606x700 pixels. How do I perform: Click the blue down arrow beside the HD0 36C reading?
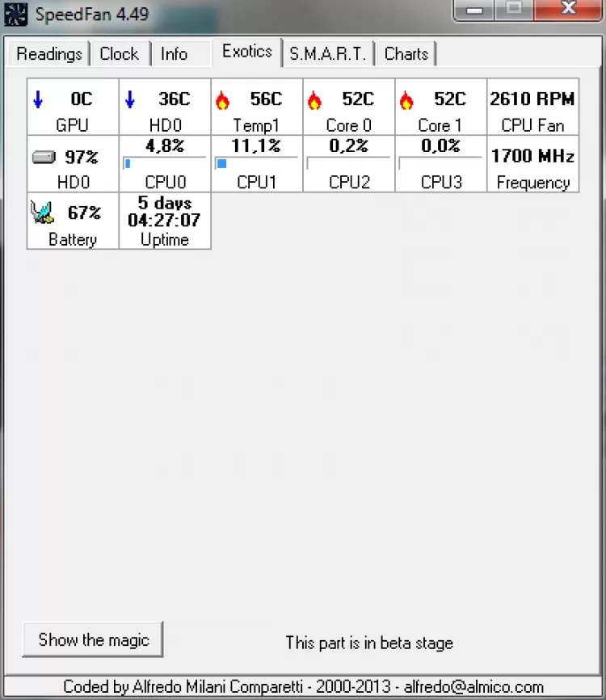(130, 99)
